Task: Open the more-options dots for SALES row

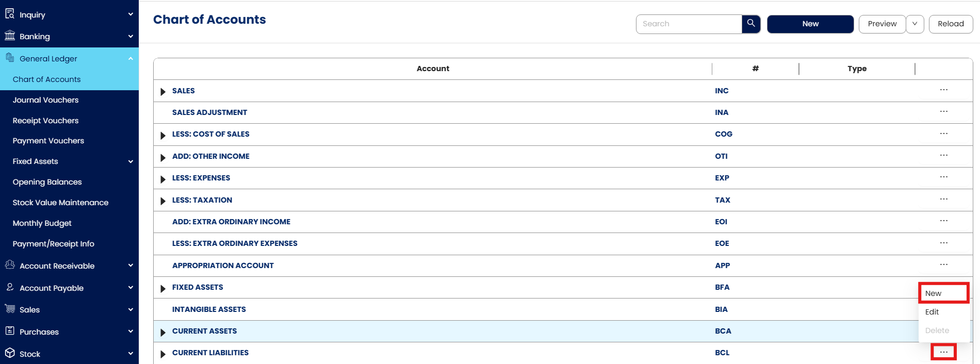Action: 943,90
